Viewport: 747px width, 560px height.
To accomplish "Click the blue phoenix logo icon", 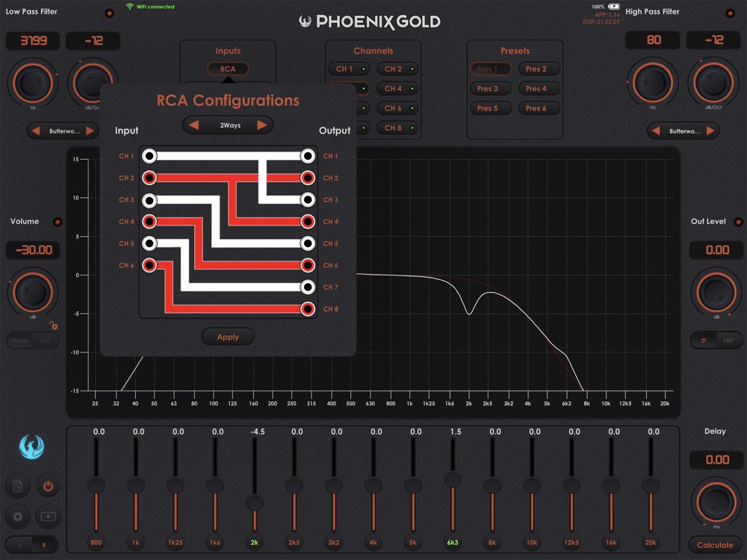I will pos(32,447).
